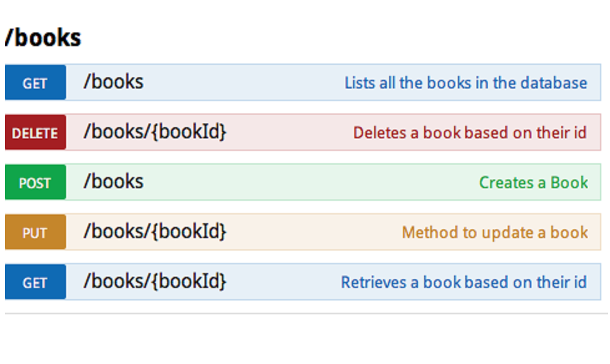This screenshot has height=364, width=610.
Task: Open the /books/{bookId} path in the PUT row
Action: 155,231
